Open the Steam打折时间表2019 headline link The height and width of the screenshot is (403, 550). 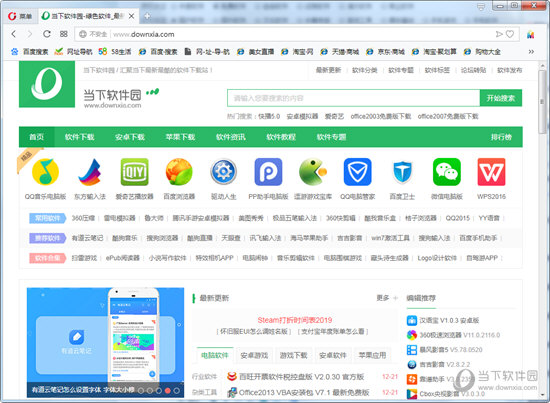295,320
